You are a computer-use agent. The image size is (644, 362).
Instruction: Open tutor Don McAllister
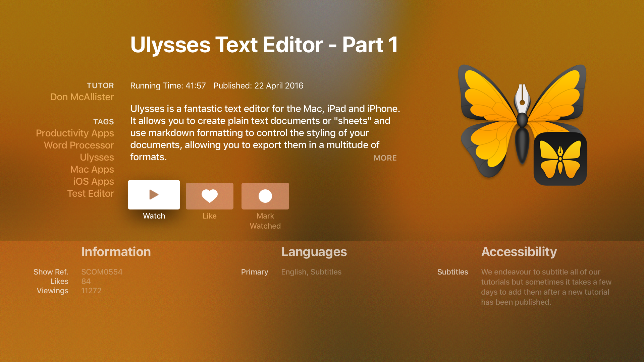coord(82,97)
